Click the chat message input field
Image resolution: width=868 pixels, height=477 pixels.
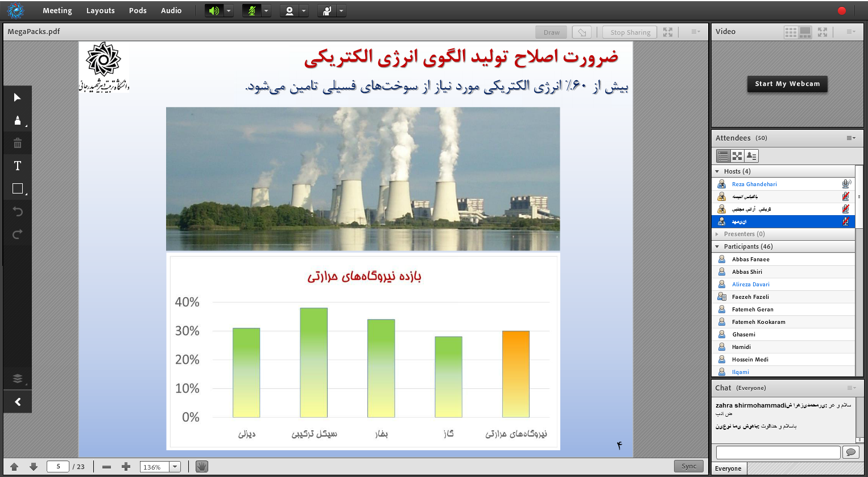[x=778, y=453]
